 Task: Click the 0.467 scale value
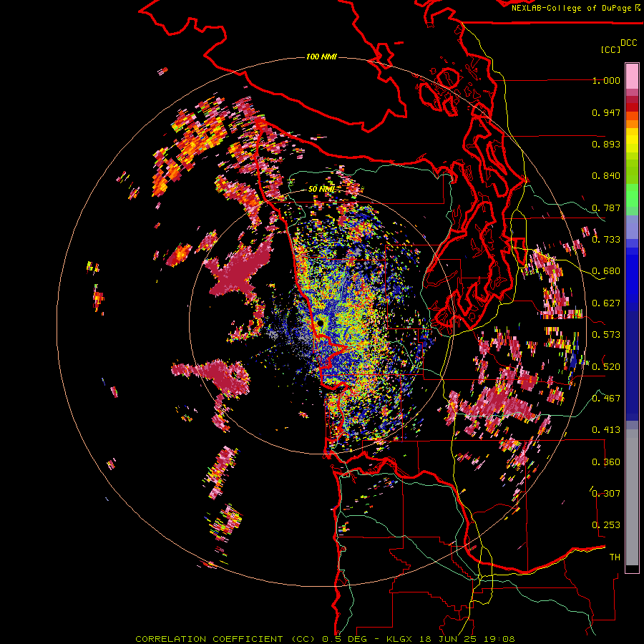606,399
